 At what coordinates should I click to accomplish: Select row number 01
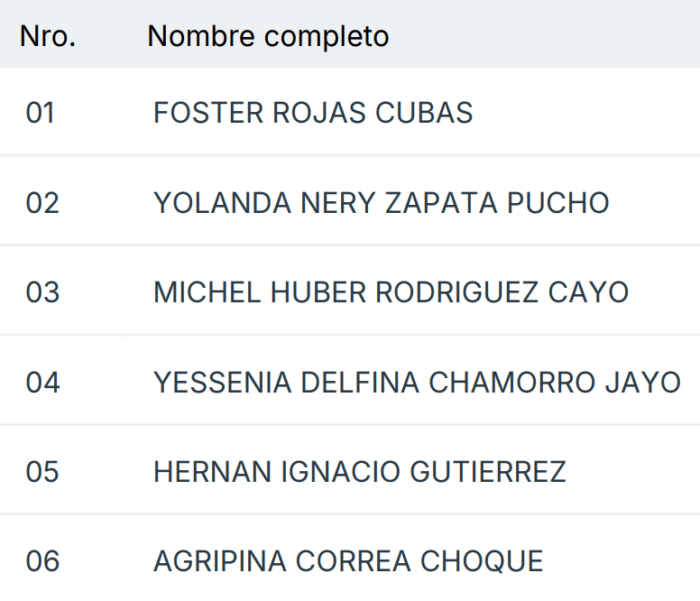[x=41, y=113]
